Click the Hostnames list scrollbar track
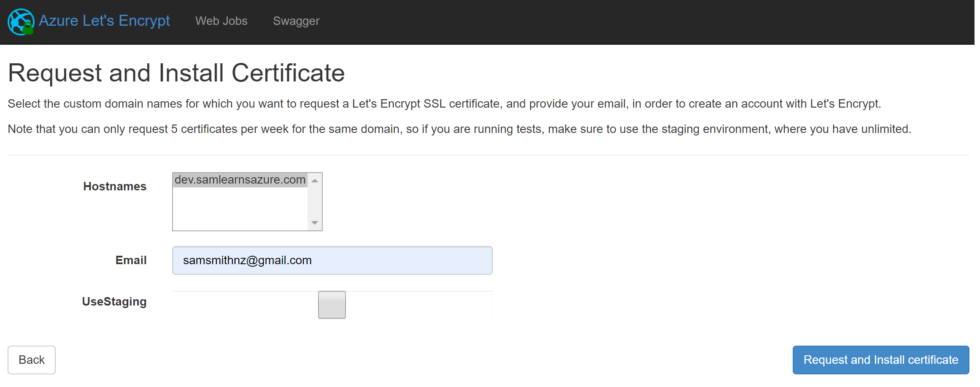This screenshot has height=387, width=980. pos(314,202)
